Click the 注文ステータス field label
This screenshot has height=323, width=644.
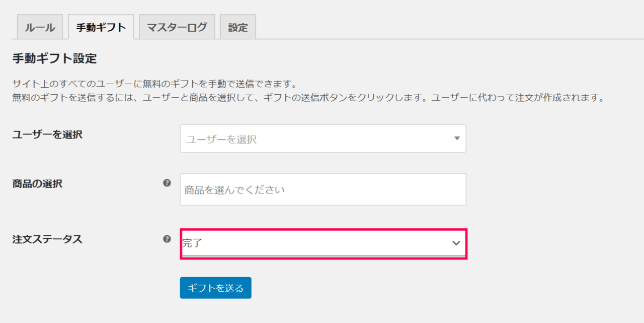47,239
